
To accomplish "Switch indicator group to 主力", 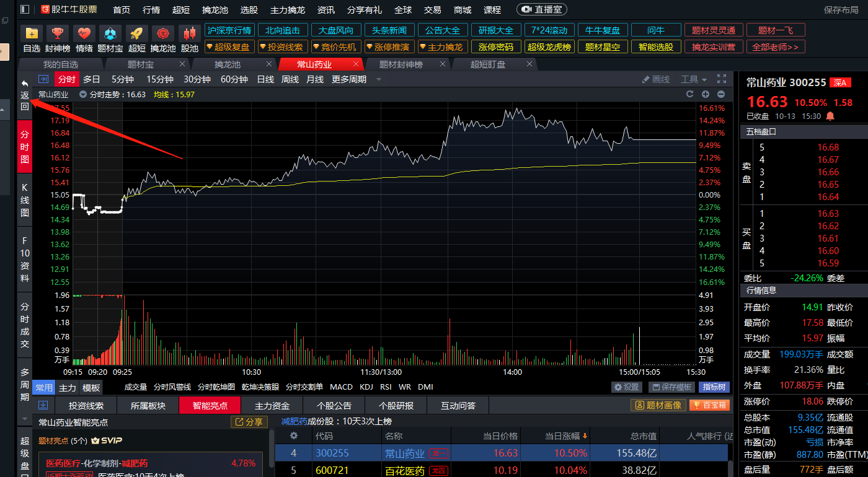I will tap(68, 388).
